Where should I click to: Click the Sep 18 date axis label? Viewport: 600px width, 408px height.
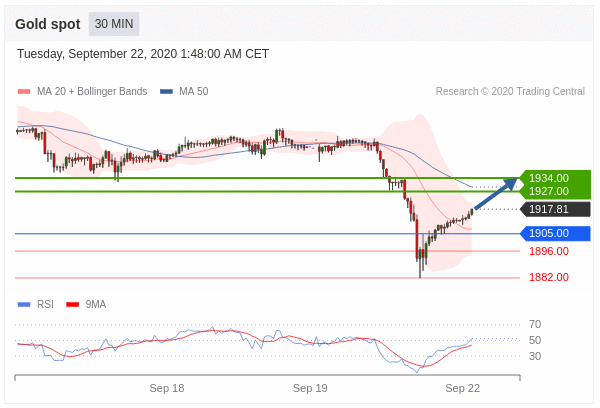(167, 388)
